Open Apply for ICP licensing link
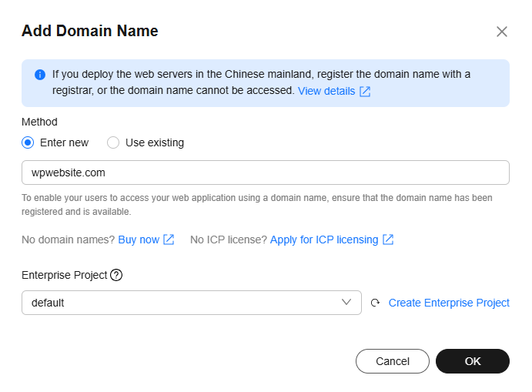This screenshot has height=392, width=532. point(324,240)
